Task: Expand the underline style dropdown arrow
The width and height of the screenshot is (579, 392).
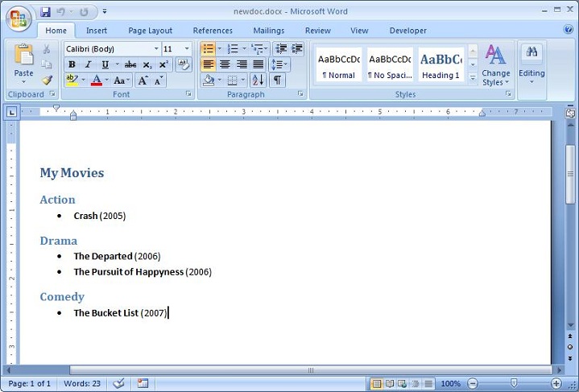Action: 117,64
